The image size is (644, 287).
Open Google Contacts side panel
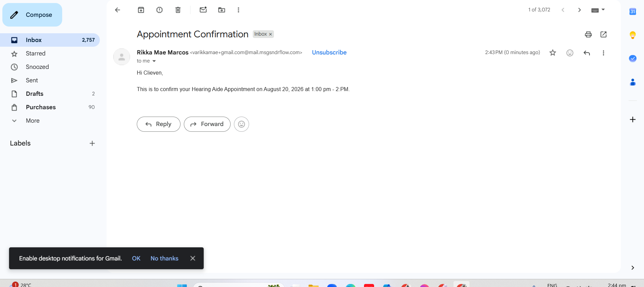click(633, 82)
